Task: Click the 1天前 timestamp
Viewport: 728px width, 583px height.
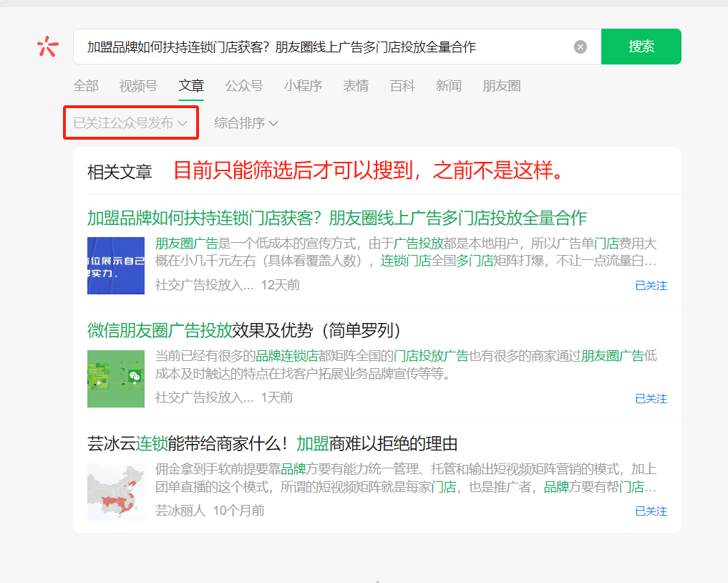Action: [x=277, y=397]
